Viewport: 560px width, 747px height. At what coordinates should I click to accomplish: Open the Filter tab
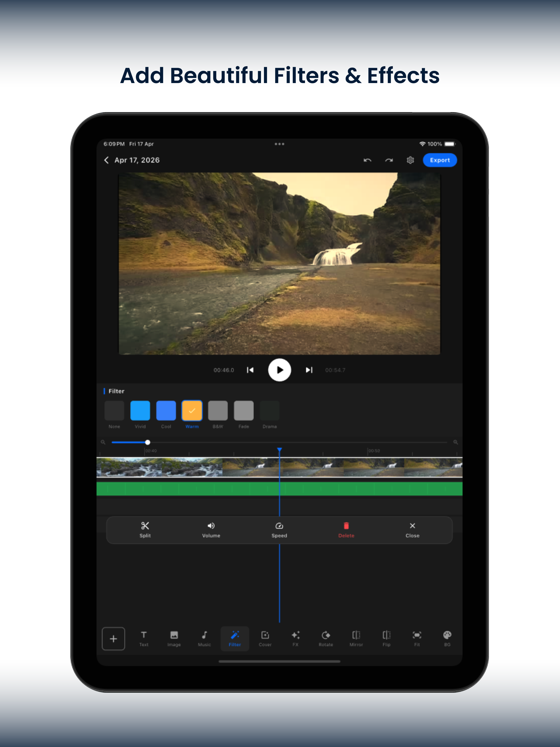(235, 639)
